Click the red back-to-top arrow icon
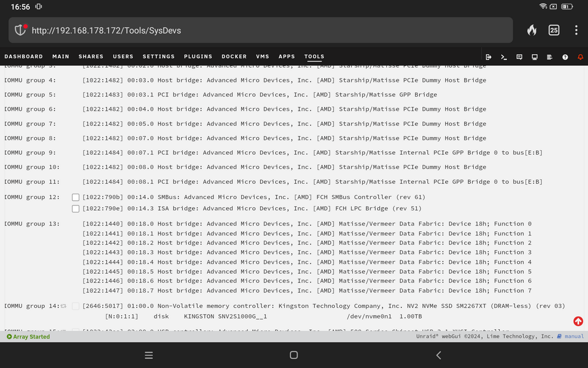This screenshot has width=588, height=368. click(x=578, y=321)
